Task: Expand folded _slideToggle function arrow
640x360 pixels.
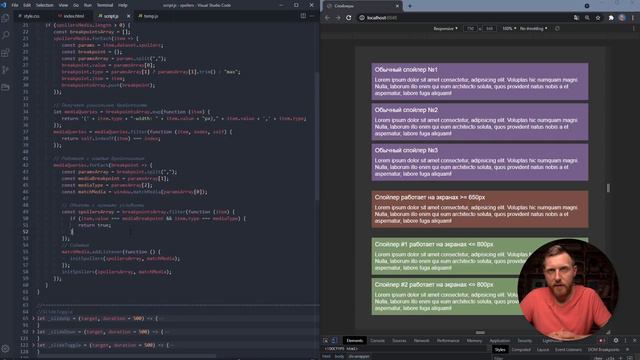Action: pyautogui.click(x=33, y=345)
